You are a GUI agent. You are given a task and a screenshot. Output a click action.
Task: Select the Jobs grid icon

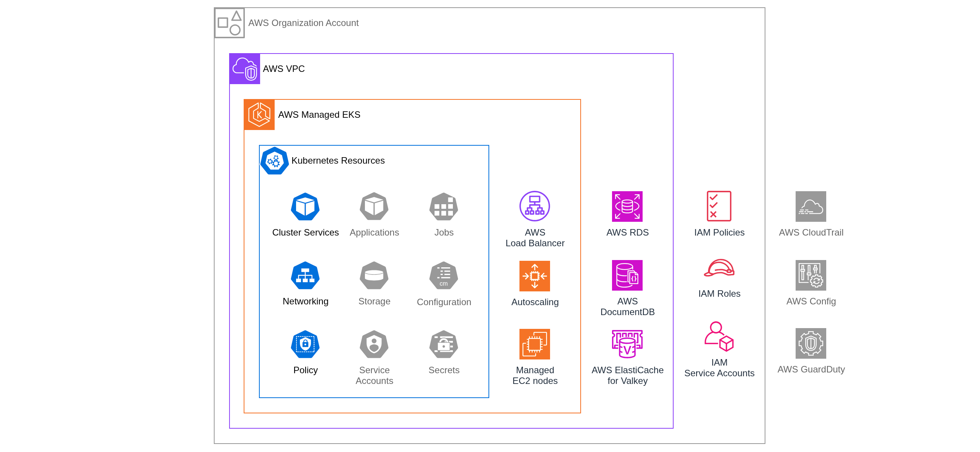[444, 206]
